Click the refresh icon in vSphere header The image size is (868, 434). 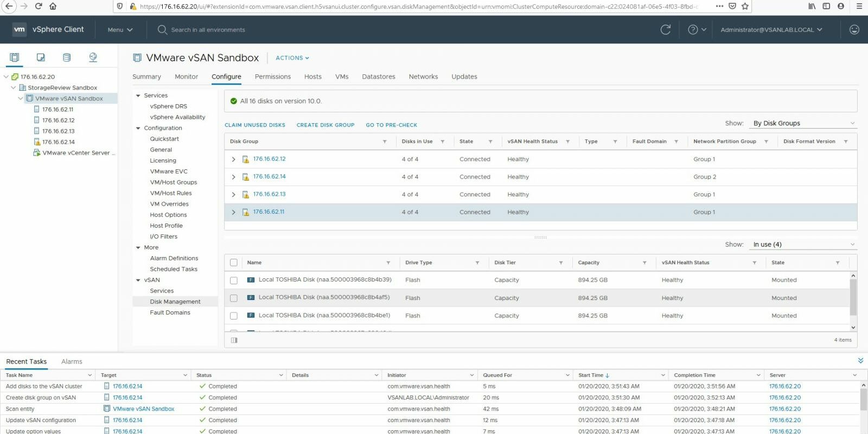pos(666,30)
